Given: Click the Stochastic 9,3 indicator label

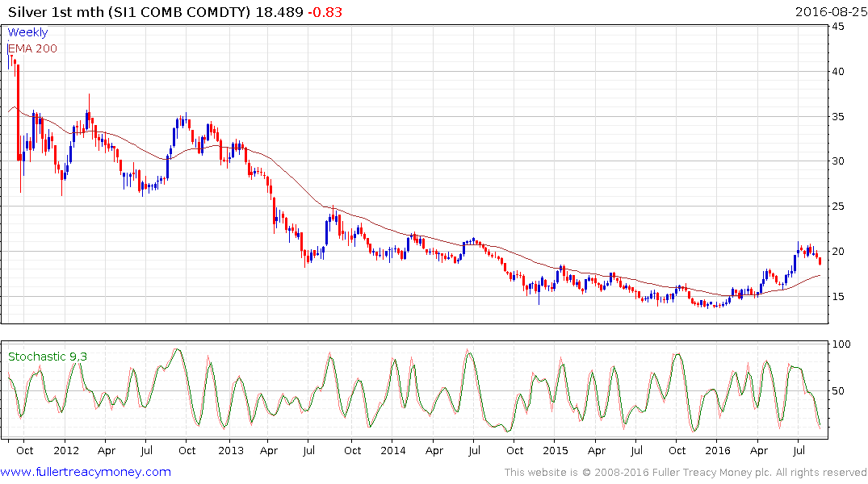Looking at the screenshot, I should 48,357.
